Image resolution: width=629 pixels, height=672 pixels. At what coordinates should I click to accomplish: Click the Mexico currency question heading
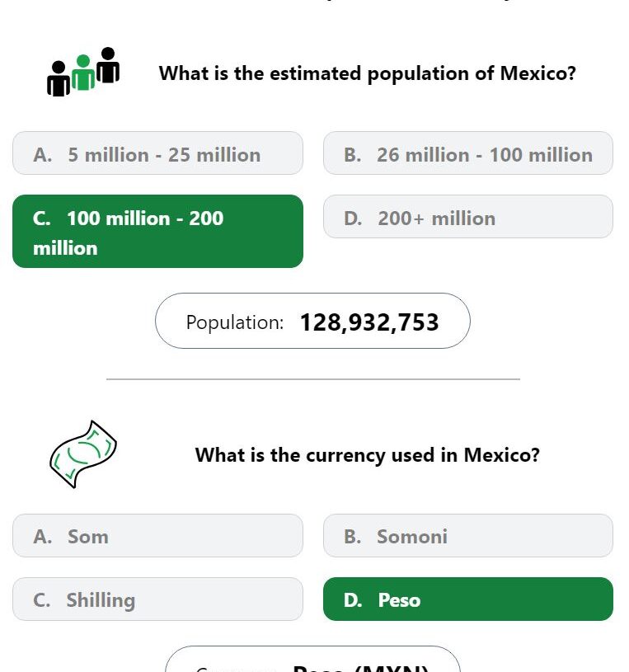pos(367,454)
